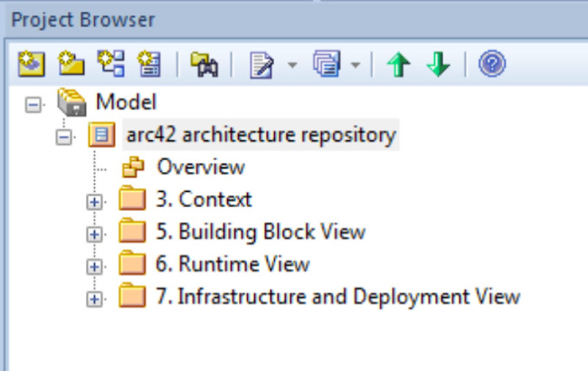Open Find in Project Browser binoculars
Screen dimensions: 588x371
point(204,65)
